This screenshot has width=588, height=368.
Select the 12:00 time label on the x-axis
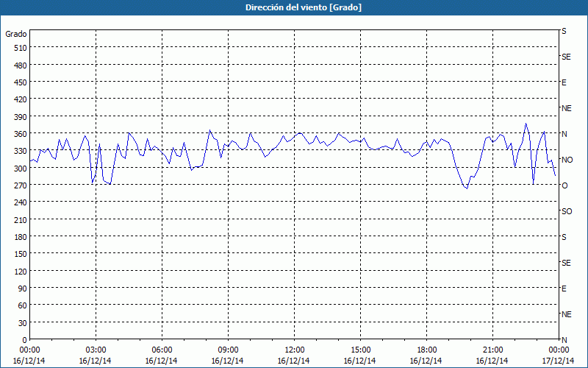[295, 350]
